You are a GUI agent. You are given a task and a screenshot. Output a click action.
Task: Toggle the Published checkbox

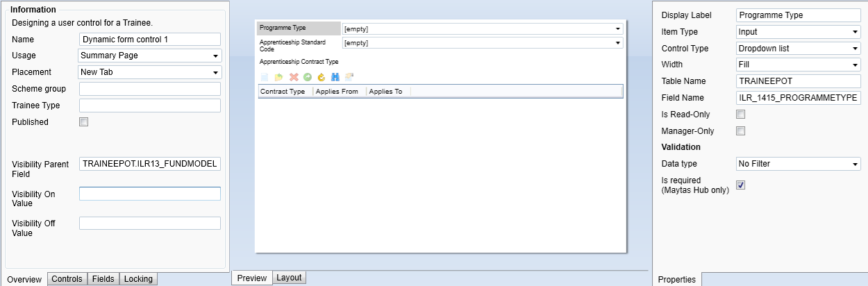[x=84, y=122]
